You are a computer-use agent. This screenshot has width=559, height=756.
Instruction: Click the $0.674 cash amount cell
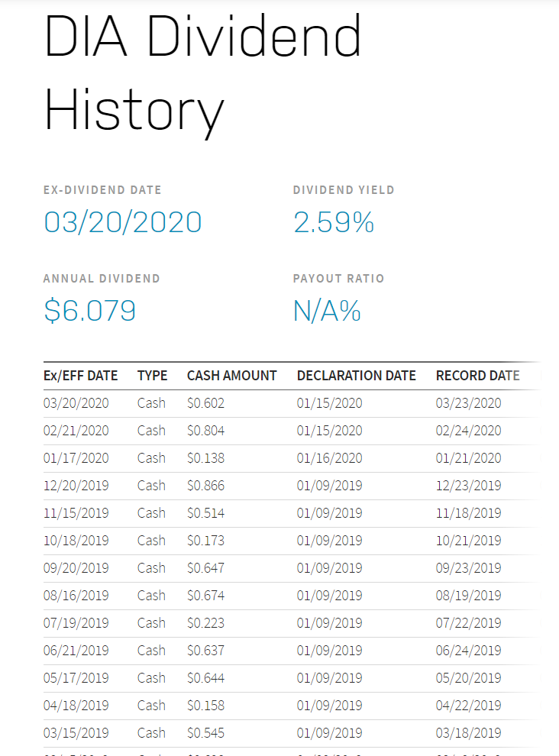tap(206, 596)
